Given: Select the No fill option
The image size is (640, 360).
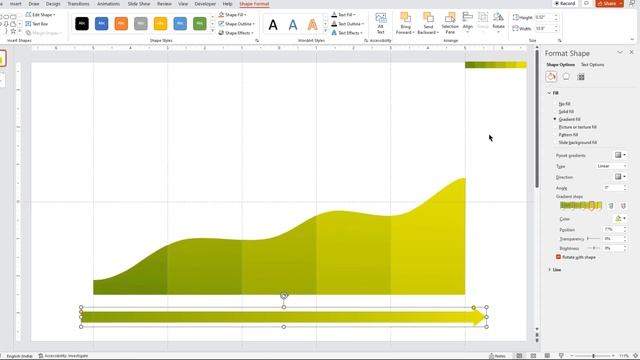Looking at the screenshot, I should tap(562, 104).
